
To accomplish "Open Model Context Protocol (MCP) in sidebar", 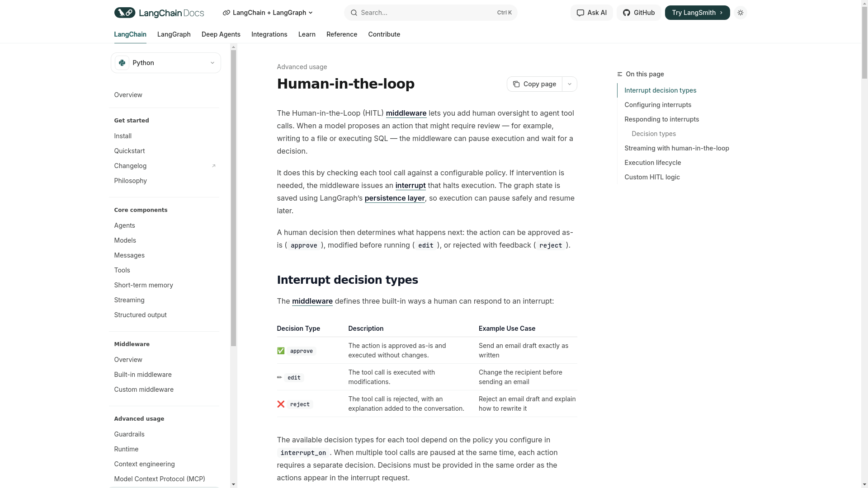I will pos(164,479).
